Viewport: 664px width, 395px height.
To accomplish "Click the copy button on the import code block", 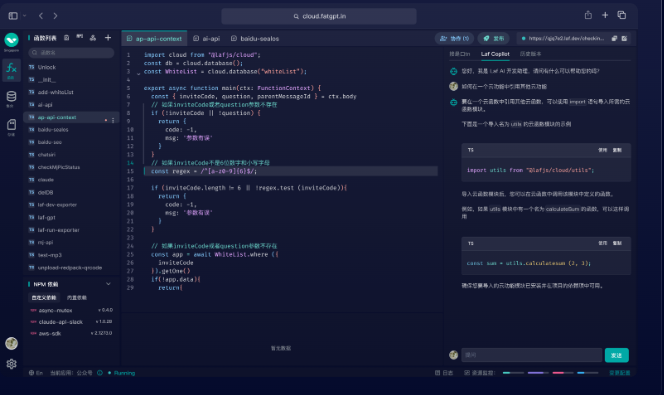I will [x=617, y=150].
